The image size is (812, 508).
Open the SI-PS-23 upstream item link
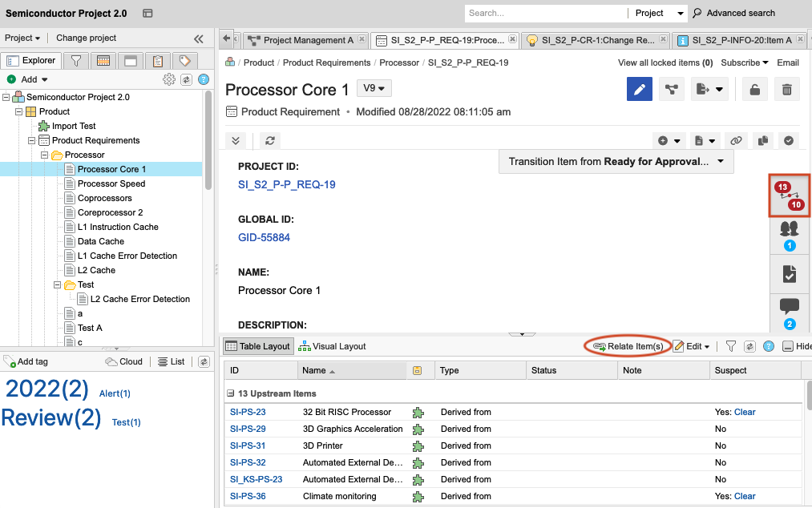248,412
